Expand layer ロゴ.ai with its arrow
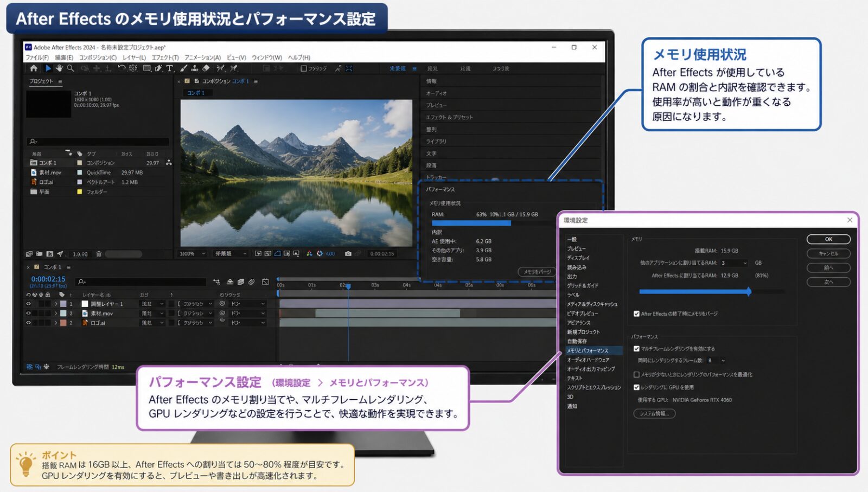 56,322
